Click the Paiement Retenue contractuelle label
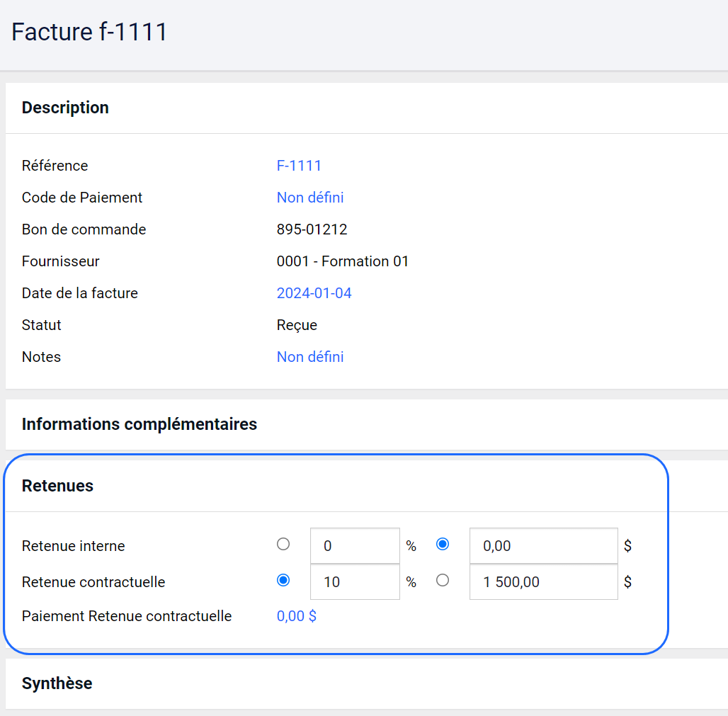 [x=127, y=616]
